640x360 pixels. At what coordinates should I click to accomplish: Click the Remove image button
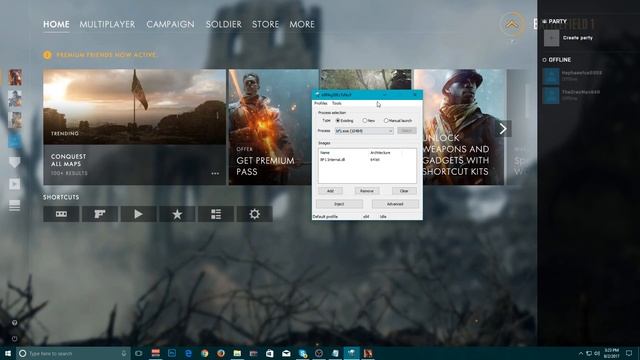coord(367,191)
